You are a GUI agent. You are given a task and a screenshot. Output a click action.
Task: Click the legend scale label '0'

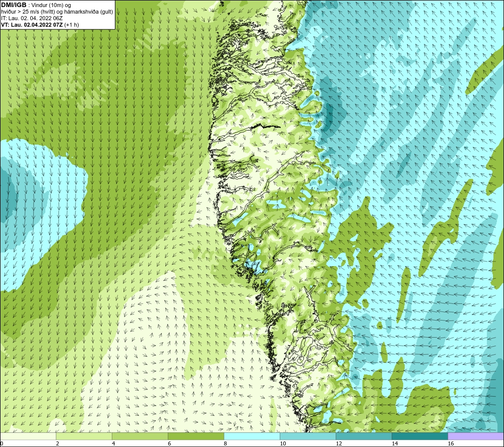click(2, 443)
